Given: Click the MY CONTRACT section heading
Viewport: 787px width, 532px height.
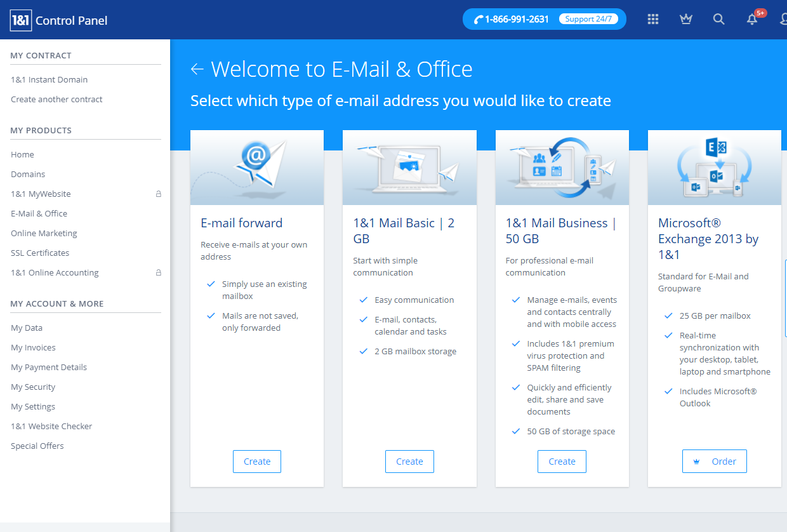Looking at the screenshot, I should (x=41, y=56).
